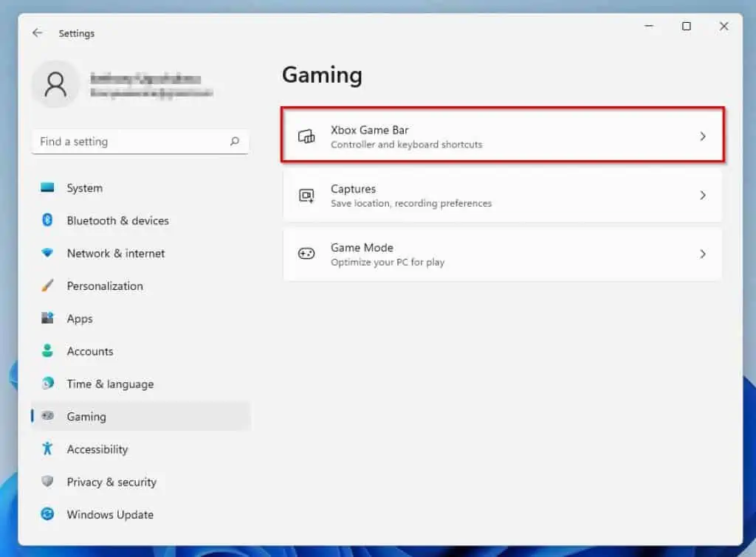Click the Time & language globe icon

coord(48,384)
